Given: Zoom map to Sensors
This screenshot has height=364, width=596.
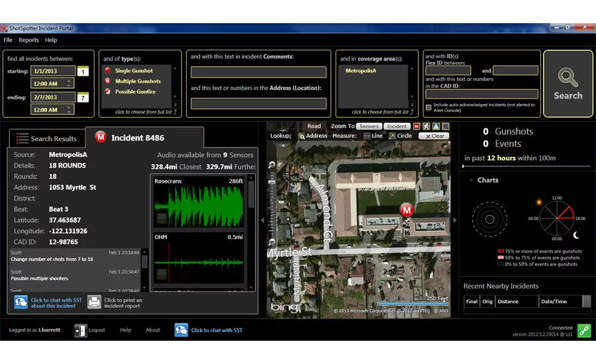Looking at the screenshot, I should (369, 126).
